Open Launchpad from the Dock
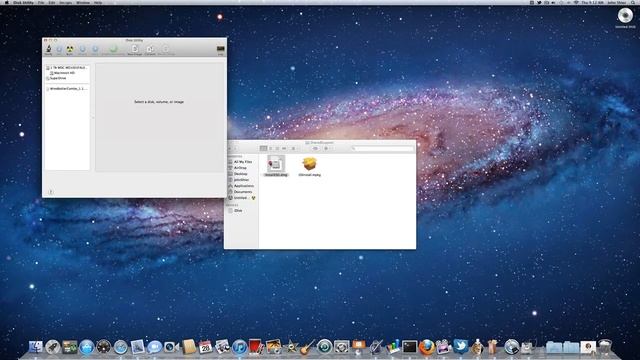The image size is (640, 360). [53, 347]
